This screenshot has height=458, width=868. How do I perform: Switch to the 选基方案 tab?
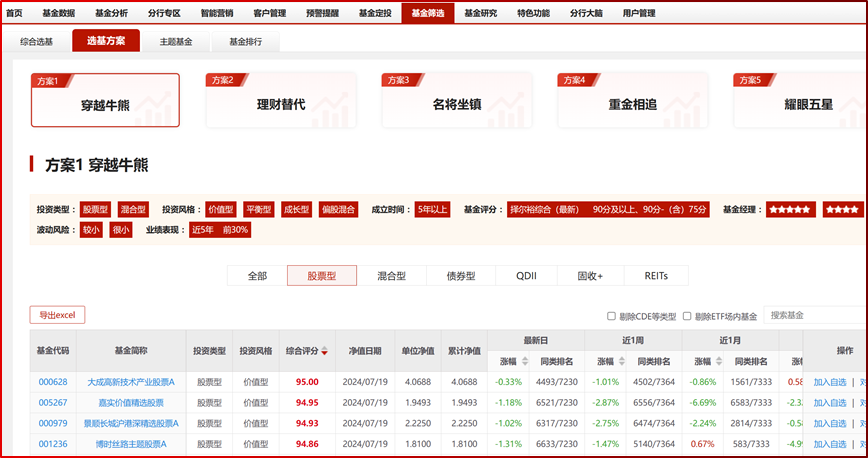tap(106, 41)
